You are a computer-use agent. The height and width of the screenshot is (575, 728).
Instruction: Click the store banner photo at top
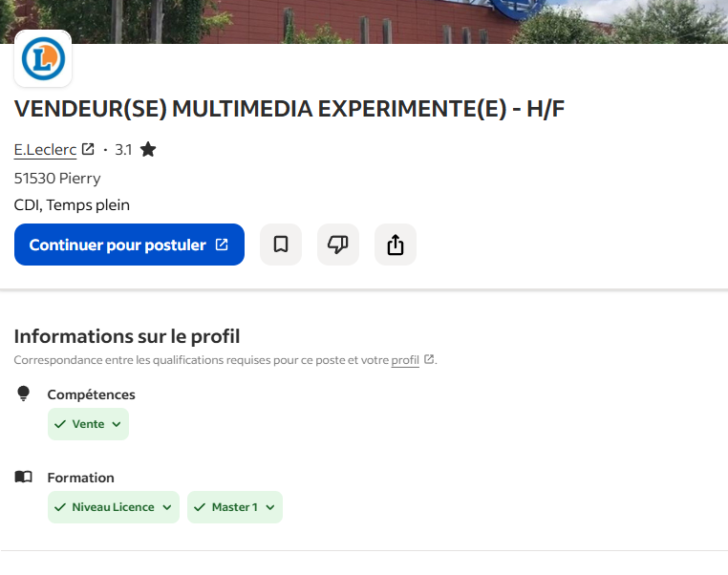click(382, 21)
